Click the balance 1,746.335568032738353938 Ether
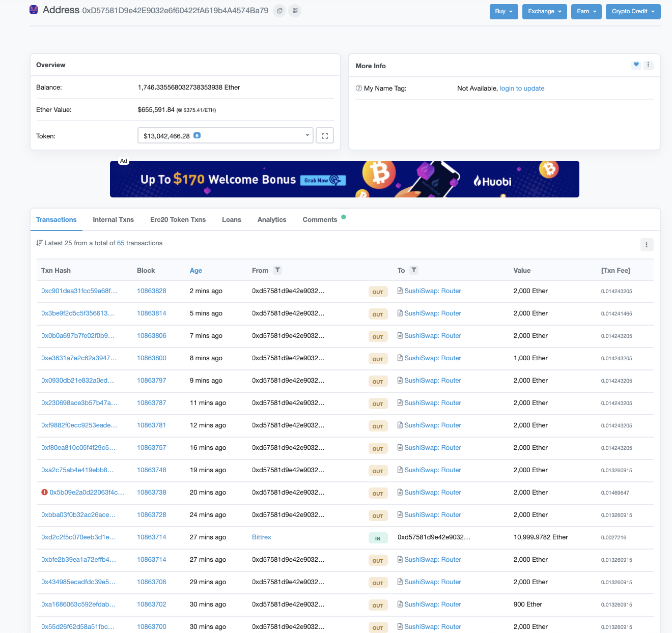The height and width of the screenshot is (633, 672). click(189, 88)
